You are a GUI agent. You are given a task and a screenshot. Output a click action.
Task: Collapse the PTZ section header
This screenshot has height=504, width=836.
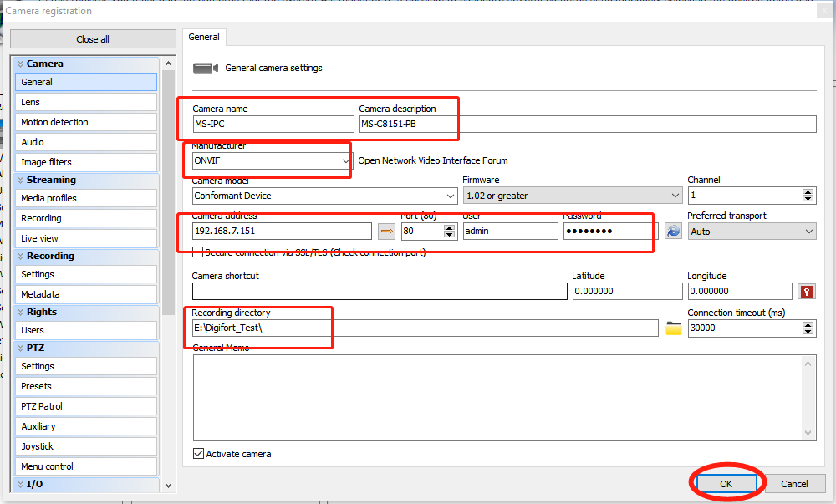[x=86, y=348]
